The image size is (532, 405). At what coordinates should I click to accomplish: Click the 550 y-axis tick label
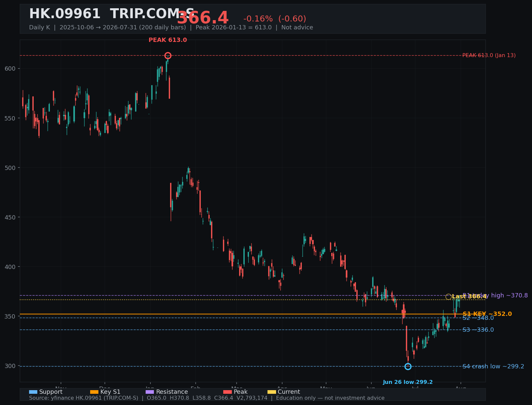tap(11, 118)
